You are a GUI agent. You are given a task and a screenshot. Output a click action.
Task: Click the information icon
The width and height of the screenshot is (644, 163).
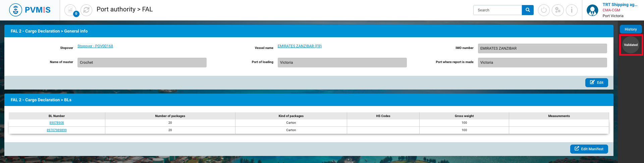click(x=572, y=10)
